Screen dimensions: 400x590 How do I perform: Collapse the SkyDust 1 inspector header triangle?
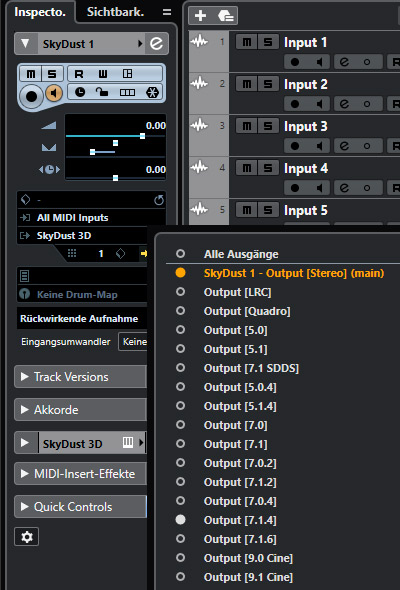(x=25, y=44)
